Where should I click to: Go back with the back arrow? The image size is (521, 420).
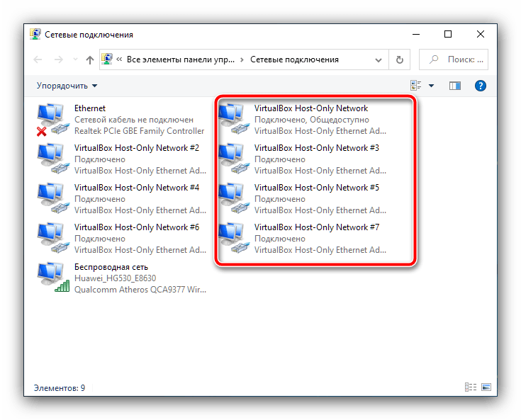(38, 59)
